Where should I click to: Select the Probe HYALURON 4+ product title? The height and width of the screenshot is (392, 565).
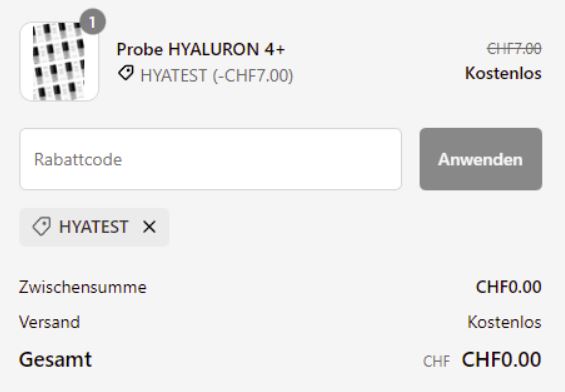click(x=201, y=49)
